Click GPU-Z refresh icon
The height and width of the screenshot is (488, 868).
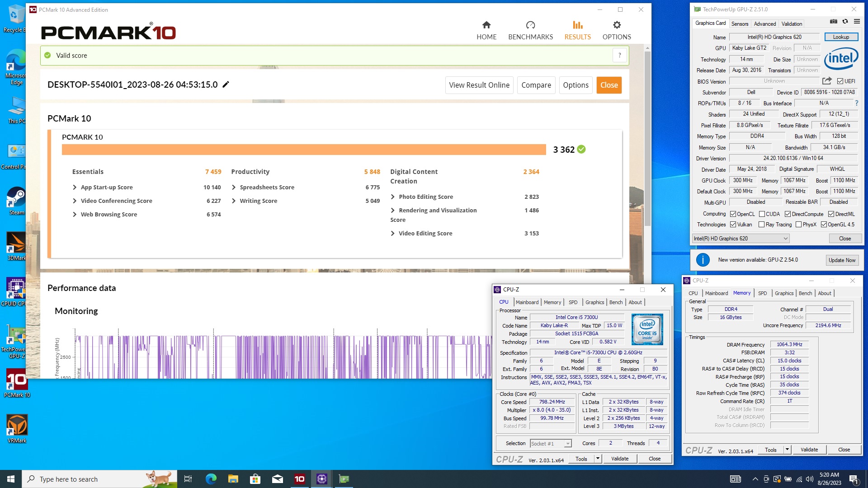(x=845, y=21)
